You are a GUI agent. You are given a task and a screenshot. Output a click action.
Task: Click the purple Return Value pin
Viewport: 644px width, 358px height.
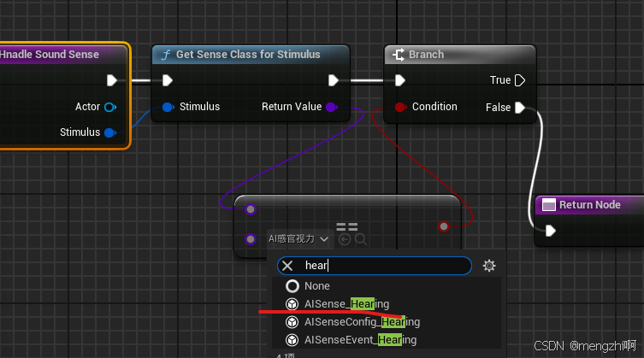coord(332,107)
